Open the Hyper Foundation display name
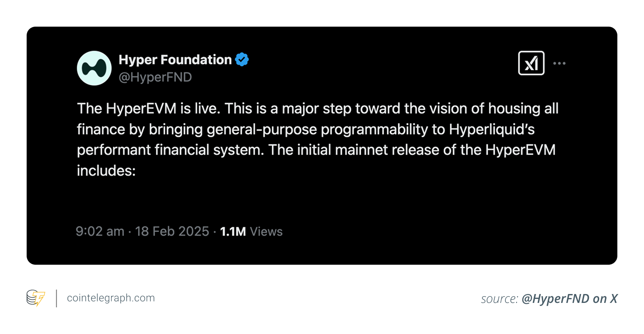 pos(175,60)
